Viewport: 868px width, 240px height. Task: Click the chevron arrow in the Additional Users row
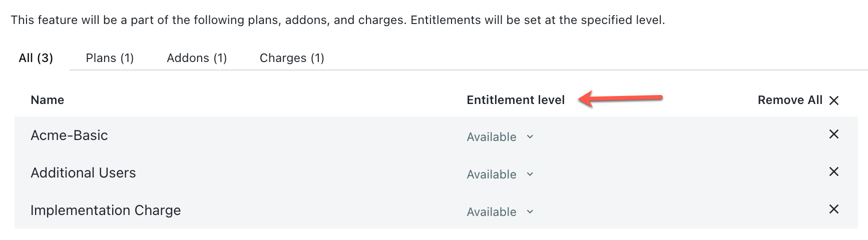[530, 174]
